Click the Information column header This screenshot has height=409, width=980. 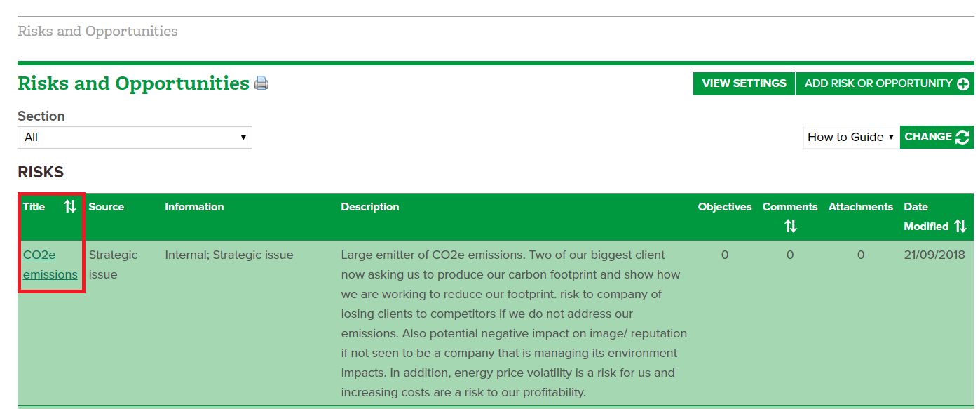tap(194, 207)
